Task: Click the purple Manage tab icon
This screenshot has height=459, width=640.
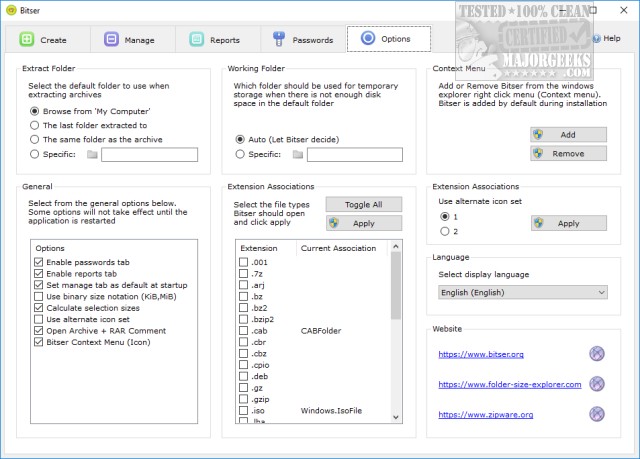Action: click(x=111, y=40)
